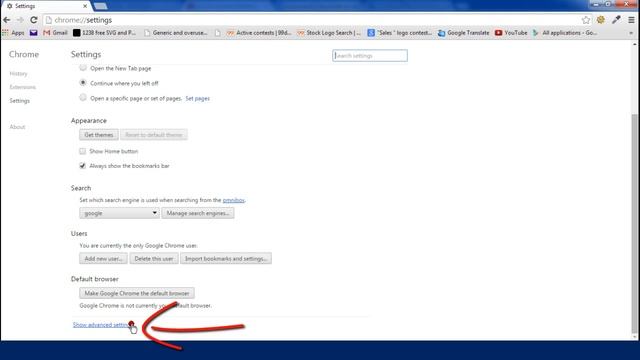Open the Google search engine dropdown
Screen dimensions: 640x360
point(119,213)
